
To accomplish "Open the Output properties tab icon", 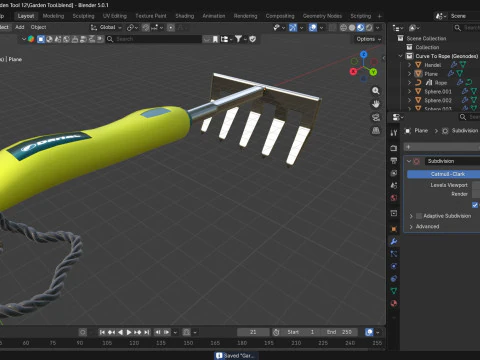I will (x=394, y=161).
